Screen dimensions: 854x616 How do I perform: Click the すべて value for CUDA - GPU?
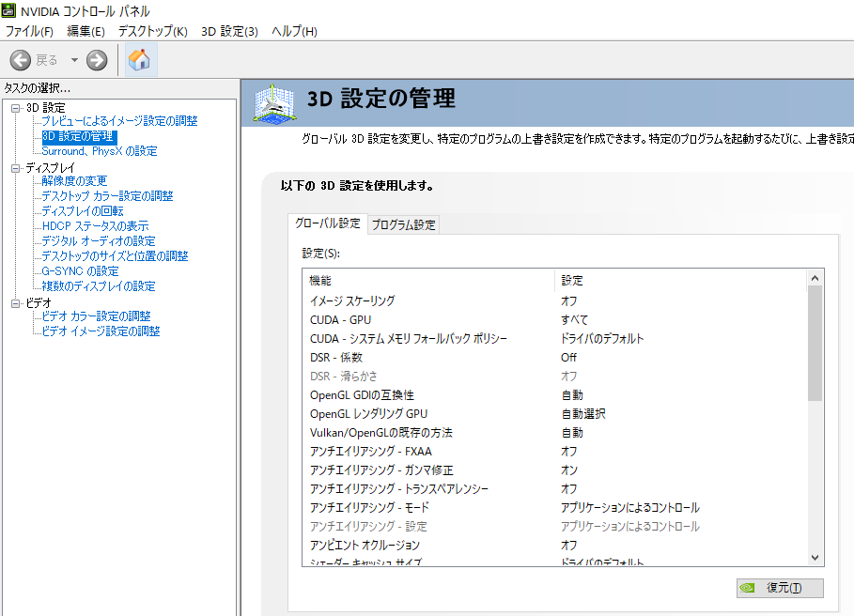[574, 320]
